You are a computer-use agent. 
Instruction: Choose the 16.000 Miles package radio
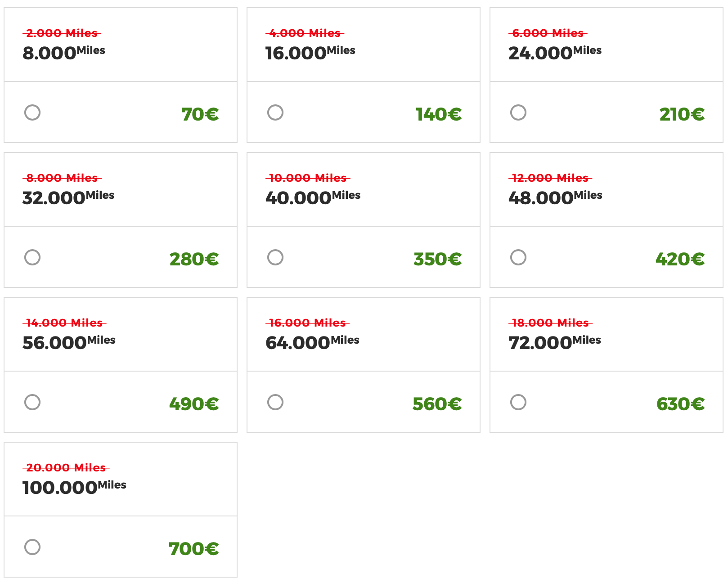[x=275, y=112]
